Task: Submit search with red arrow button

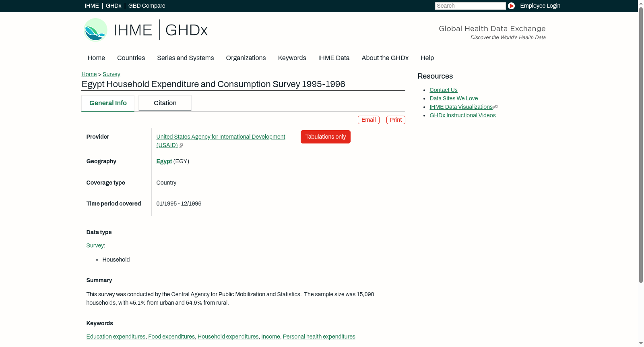Action: pos(511,6)
